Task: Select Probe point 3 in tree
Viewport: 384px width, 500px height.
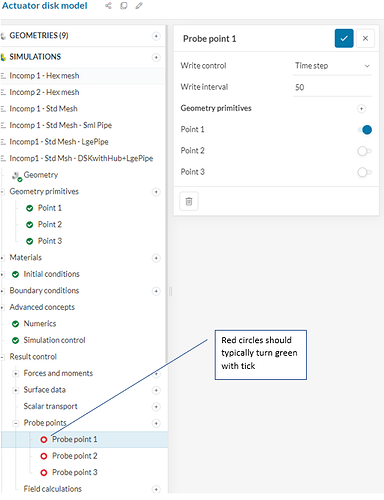Action: 75,473
